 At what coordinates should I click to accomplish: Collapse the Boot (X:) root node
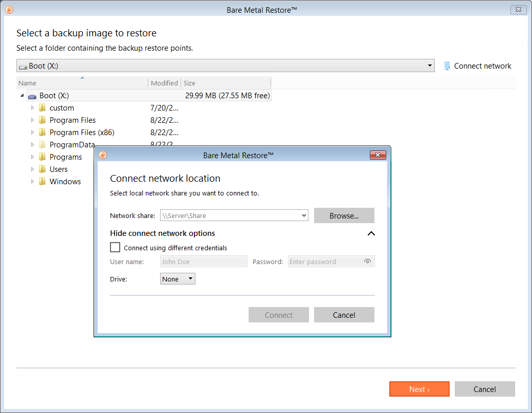click(22, 96)
